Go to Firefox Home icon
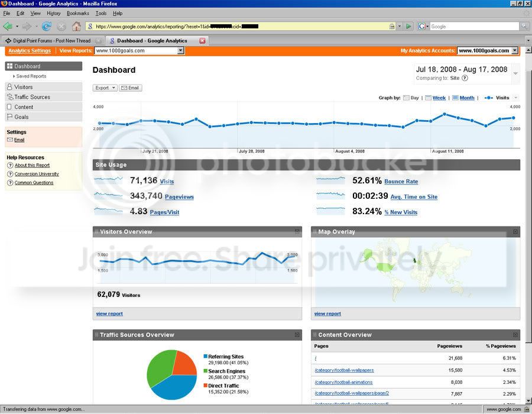Viewport: 532px width, 414px height. 77,26
